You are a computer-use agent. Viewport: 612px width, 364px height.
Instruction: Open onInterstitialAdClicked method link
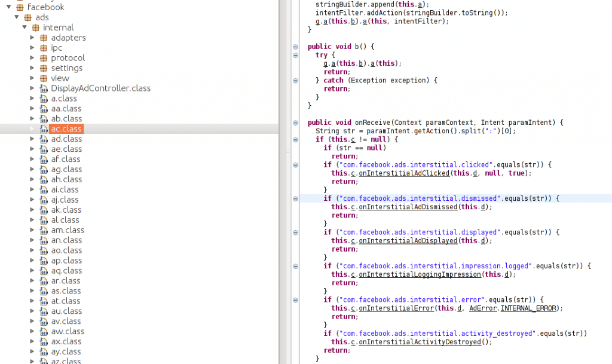click(404, 173)
